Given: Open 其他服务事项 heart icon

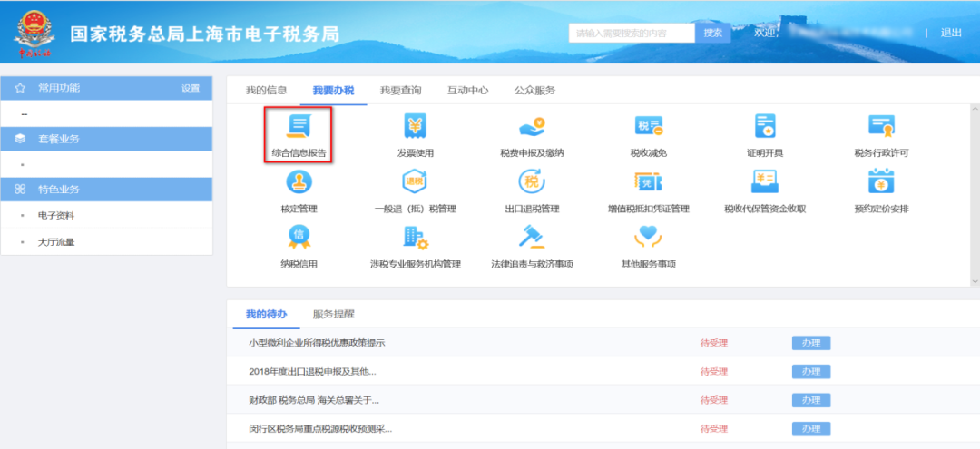Looking at the screenshot, I should (x=648, y=237).
